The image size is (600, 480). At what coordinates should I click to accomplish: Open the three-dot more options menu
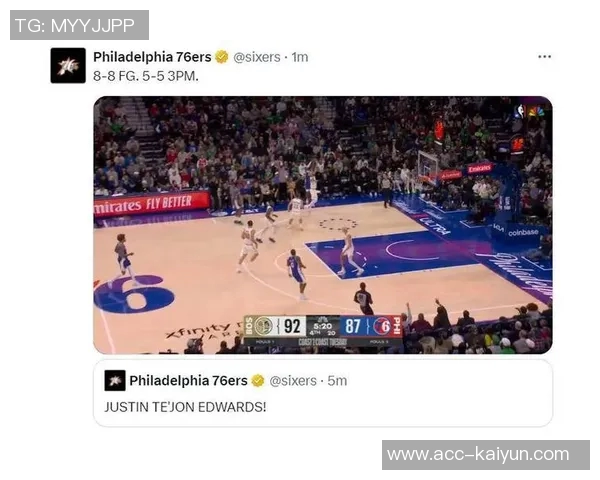[x=544, y=57]
